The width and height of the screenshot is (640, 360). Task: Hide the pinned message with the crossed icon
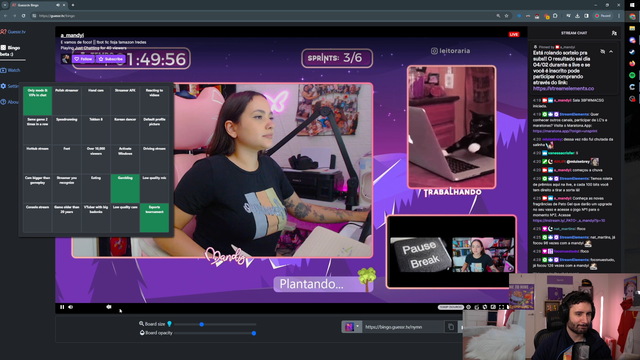(x=602, y=52)
